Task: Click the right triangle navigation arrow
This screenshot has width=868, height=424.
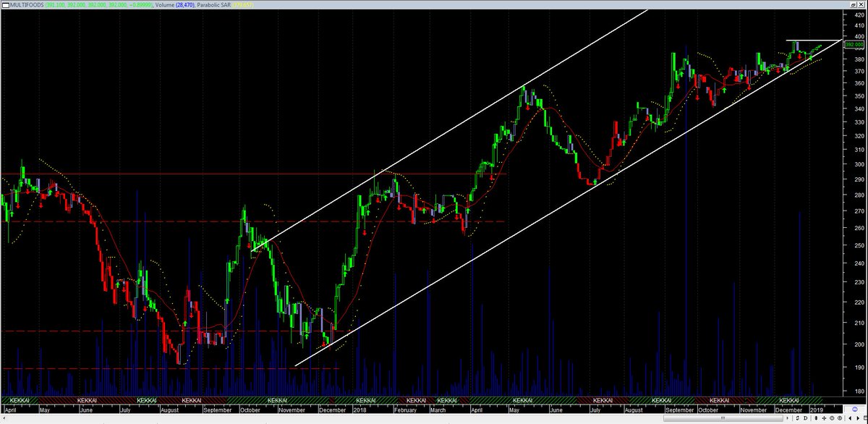Action: (858, 418)
